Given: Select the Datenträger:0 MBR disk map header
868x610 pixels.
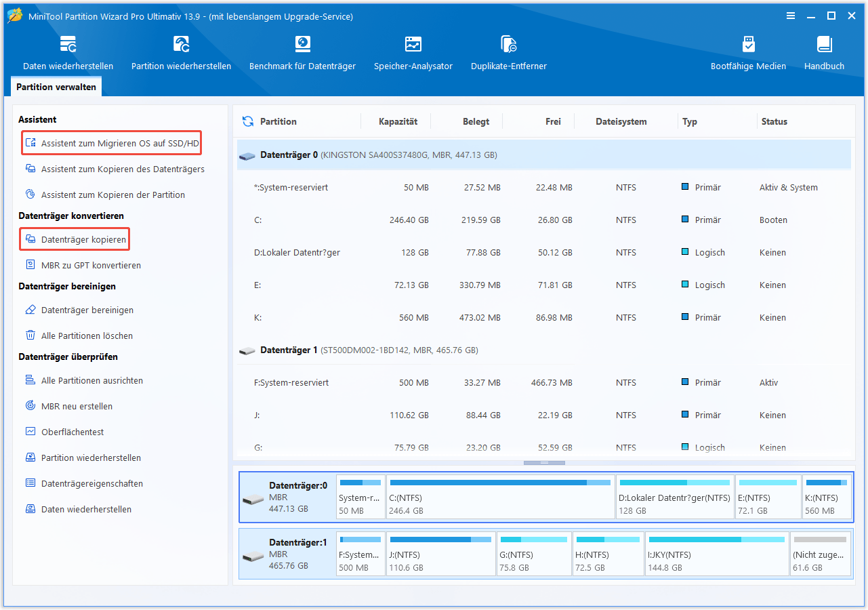Looking at the screenshot, I should (288, 497).
